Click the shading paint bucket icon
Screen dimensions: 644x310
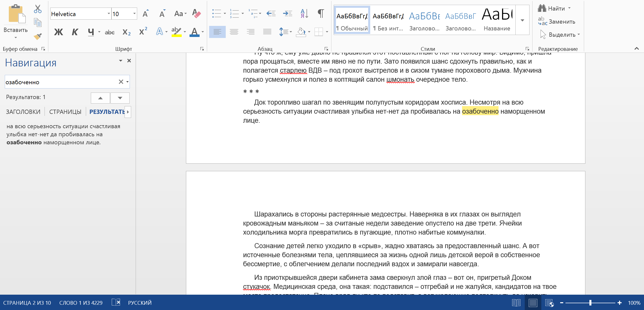pos(301,32)
